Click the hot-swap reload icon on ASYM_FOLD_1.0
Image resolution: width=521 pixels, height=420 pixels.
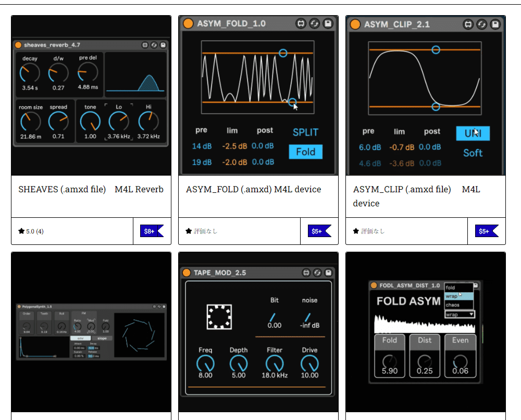(x=314, y=23)
